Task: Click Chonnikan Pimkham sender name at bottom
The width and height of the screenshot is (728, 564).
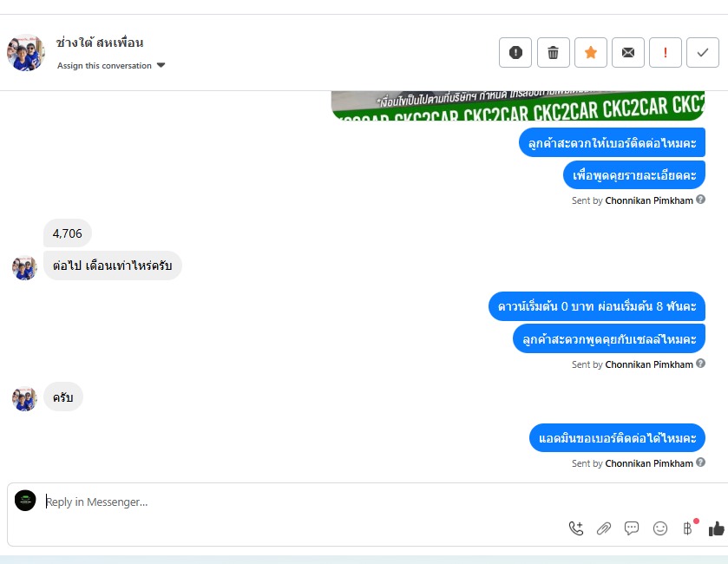Action: 649,463
